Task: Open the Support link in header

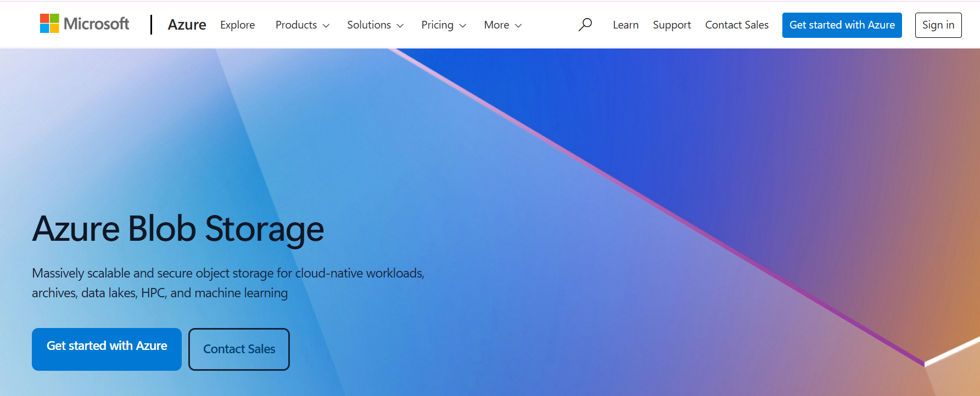Action: 671,25
